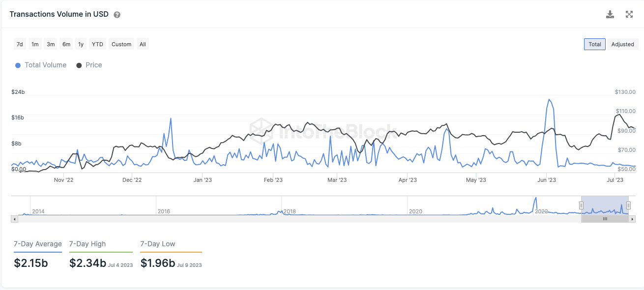
Task: Choose the 3m time range
Action: tap(51, 44)
